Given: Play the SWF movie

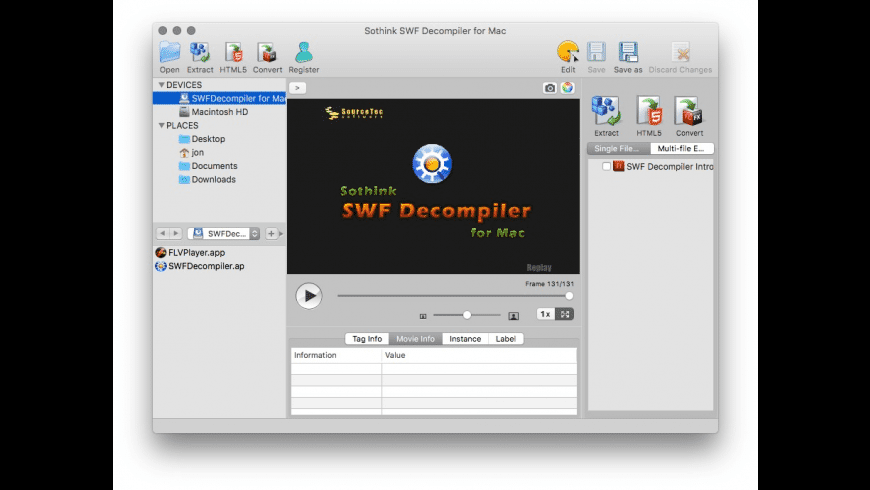Looking at the screenshot, I should [308, 296].
